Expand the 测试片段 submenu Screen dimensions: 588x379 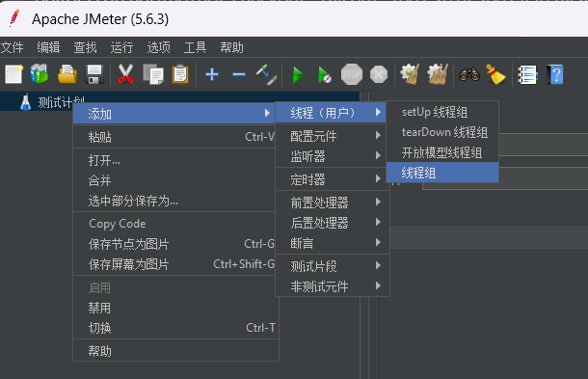(333, 266)
